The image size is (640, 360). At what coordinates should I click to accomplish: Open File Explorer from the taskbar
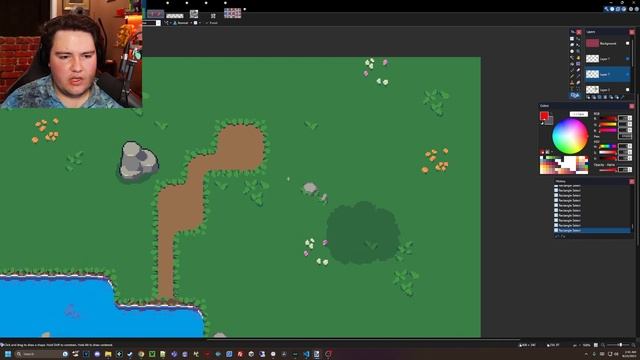(108, 354)
